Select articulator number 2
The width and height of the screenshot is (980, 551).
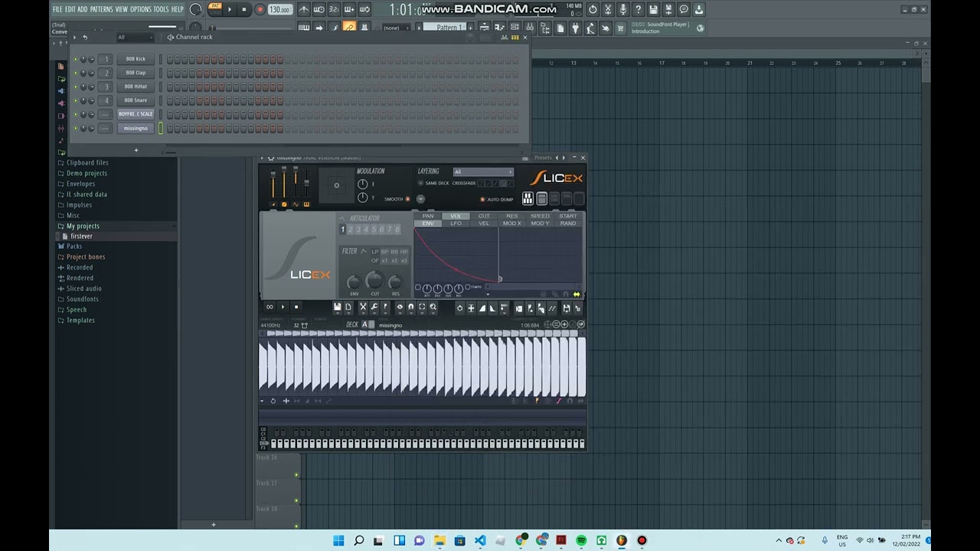(x=351, y=230)
